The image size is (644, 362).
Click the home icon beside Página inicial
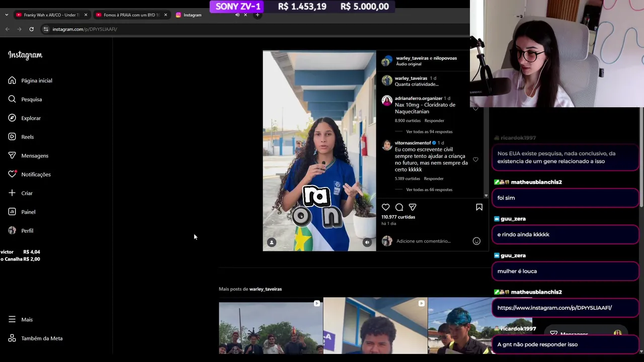(12, 80)
